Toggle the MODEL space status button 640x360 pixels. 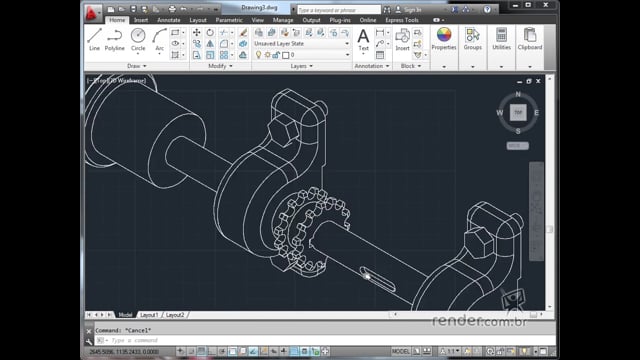coord(401,351)
